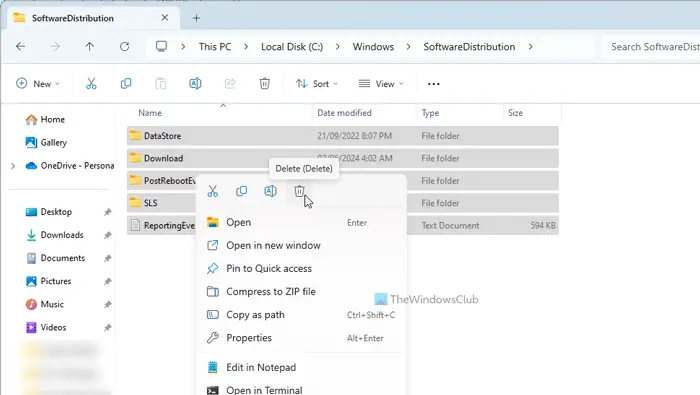Click the Cut scissors icon in context menu

tap(213, 191)
